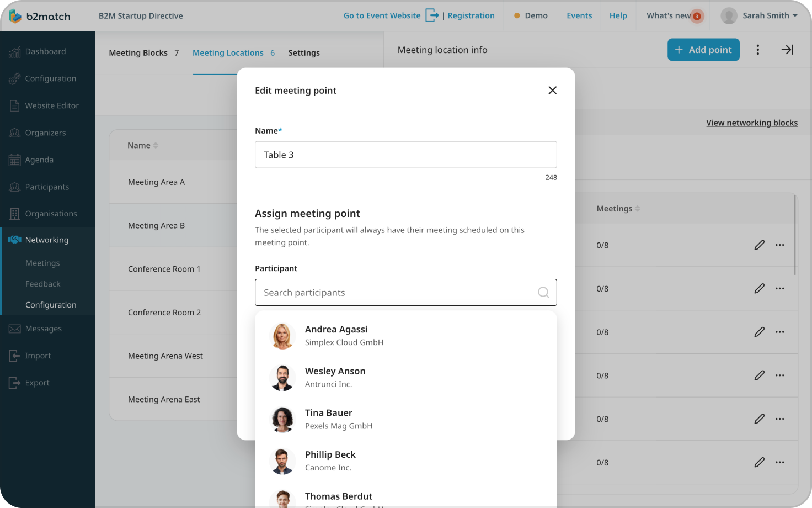Click the Go to Event Website exit icon
This screenshot has width=812, height=508.
point(432,15)
